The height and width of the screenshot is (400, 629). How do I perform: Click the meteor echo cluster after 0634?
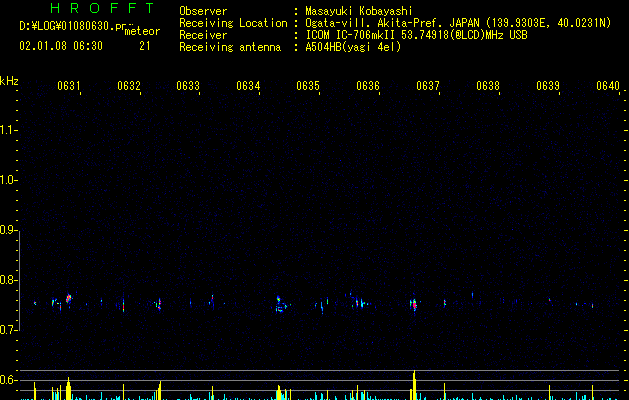point(280,304)
